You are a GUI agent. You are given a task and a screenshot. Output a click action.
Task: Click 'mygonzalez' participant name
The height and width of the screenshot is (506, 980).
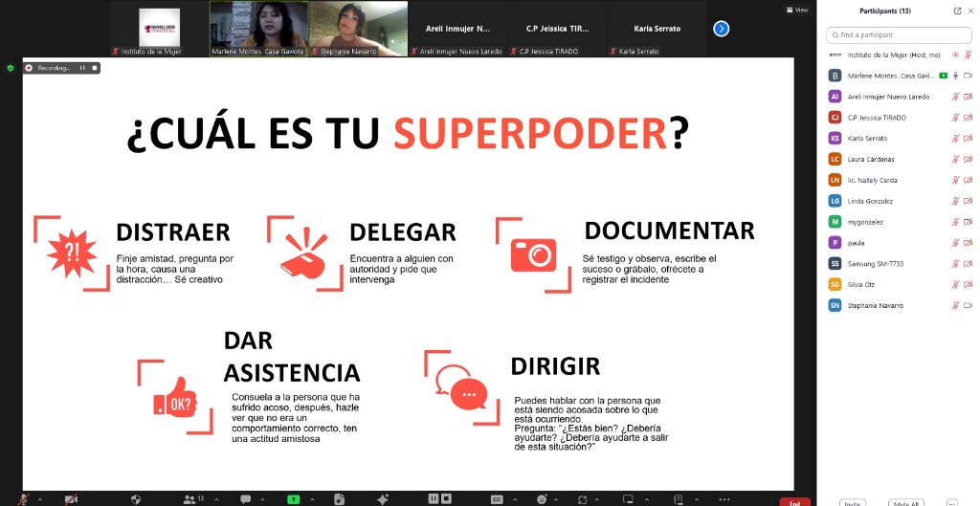click(x=865, y=222)
